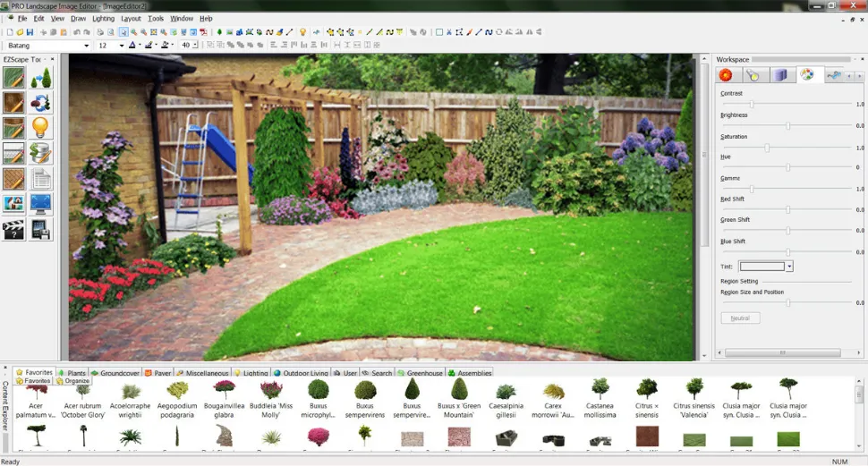Click the Save floppy disk icon

30,32
